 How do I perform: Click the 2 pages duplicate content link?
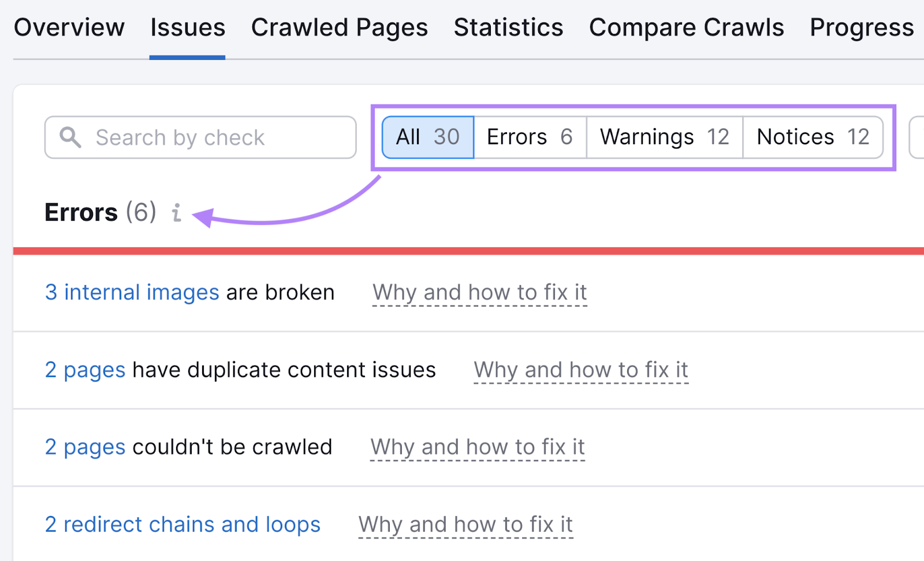point(85,370)
